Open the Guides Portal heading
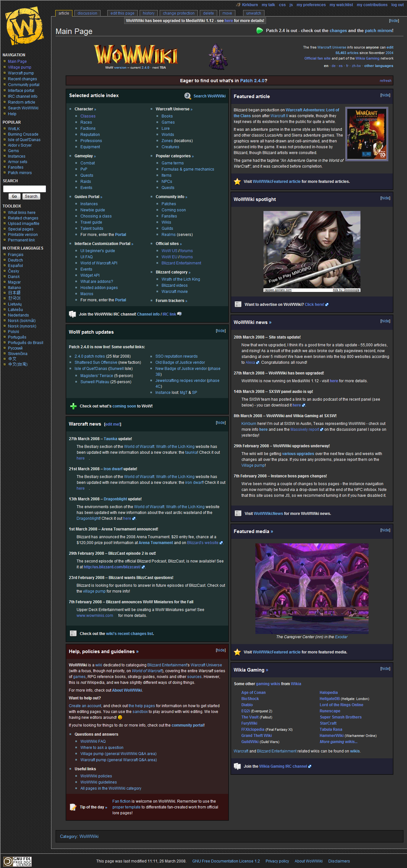Viewport: 407px width, 868px height. [88, 197]
